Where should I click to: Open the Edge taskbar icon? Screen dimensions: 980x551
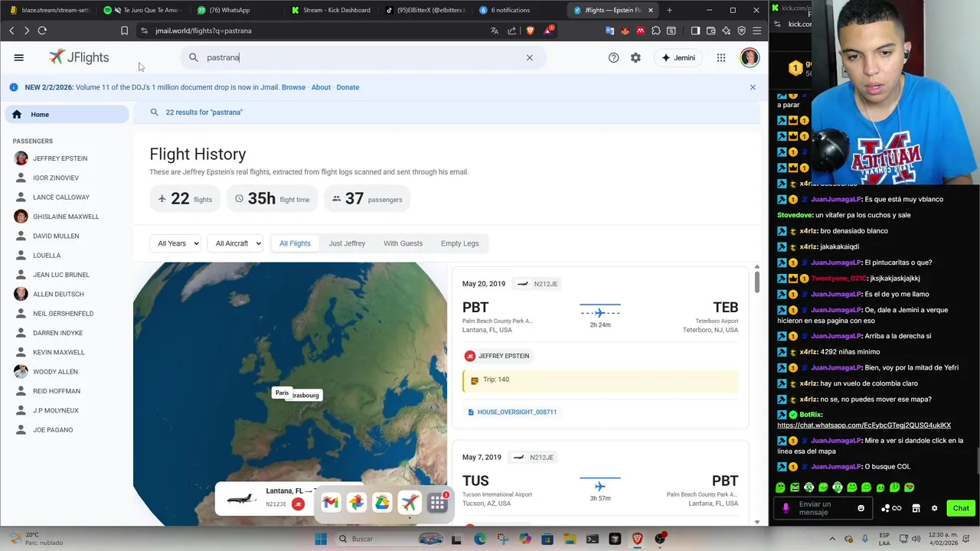pyautogui.click(x=479, y=539)
